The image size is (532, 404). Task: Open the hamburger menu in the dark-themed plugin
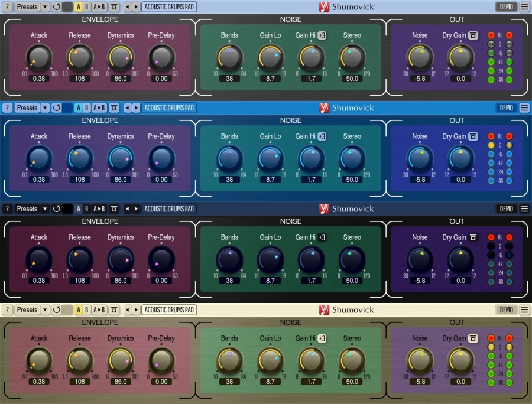coord(524,208)
